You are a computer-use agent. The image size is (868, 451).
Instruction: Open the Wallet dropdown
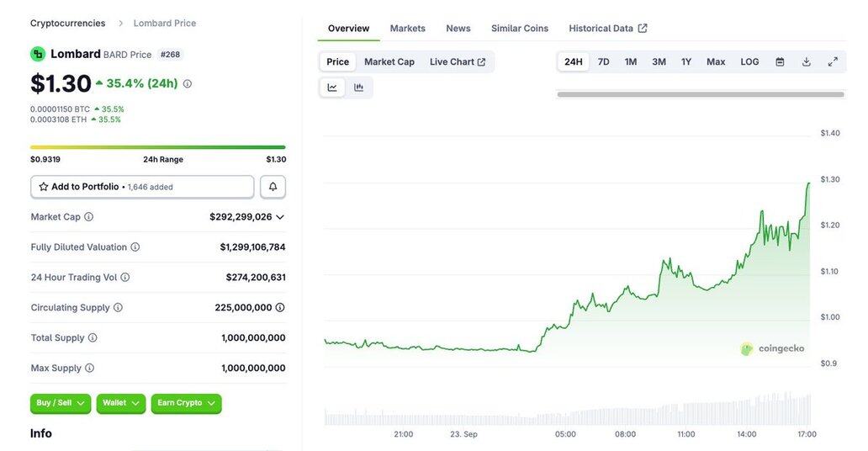pos(120,403)
